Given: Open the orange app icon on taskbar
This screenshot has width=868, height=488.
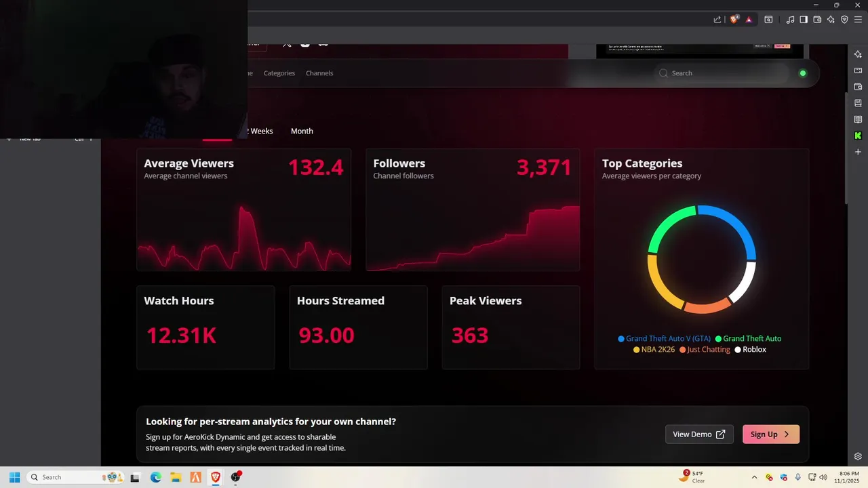Looking at the screenshot, I should tap(195, 477).
